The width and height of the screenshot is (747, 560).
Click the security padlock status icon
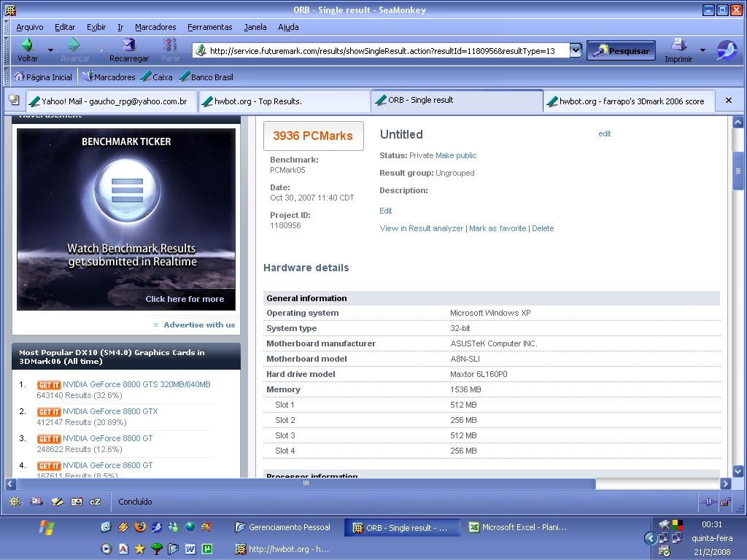[726, 502]
